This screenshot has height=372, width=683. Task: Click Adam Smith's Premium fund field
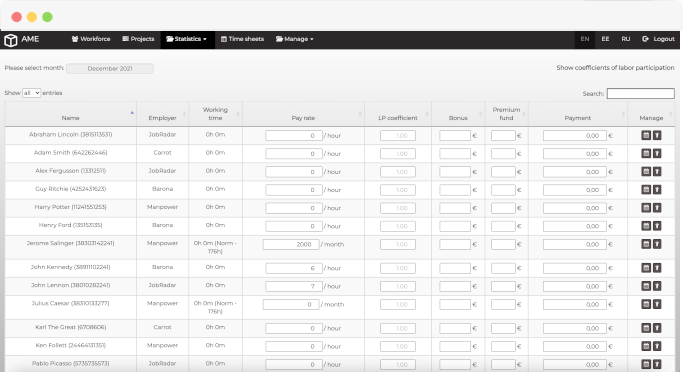[x=504, y=153]
